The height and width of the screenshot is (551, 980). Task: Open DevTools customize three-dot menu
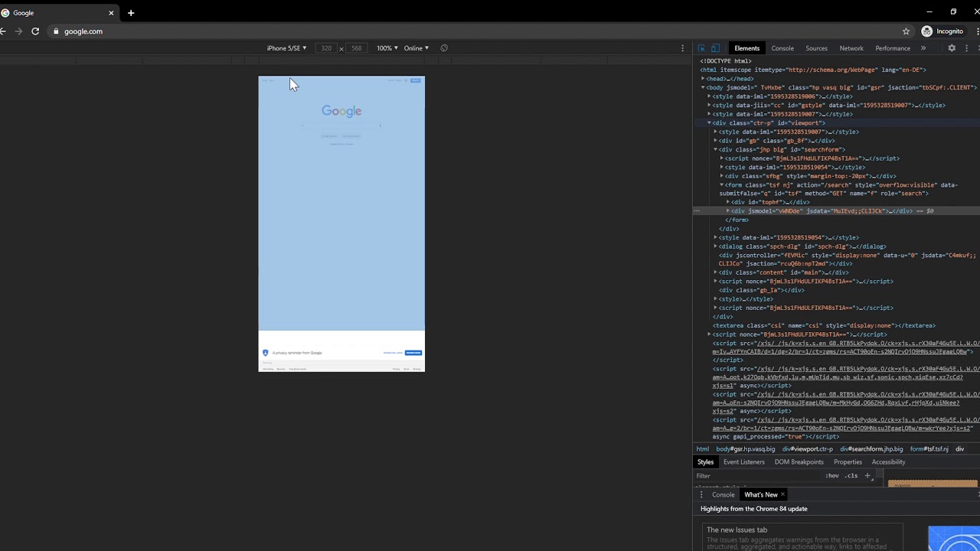tap(966, 48)
